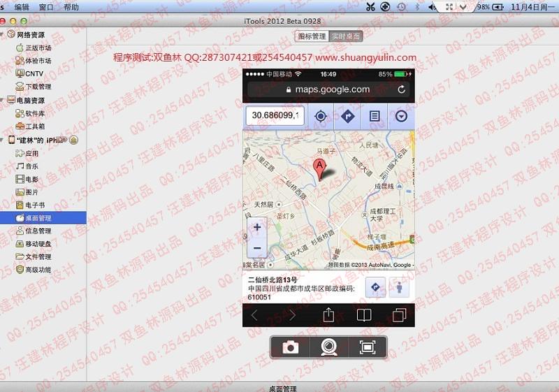Open 信息管理 info management

pos(34,231)
